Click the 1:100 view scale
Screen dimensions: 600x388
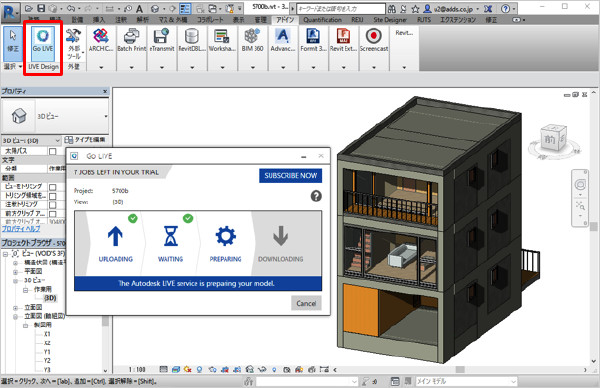pyautogui.click(x=137, y=370)
